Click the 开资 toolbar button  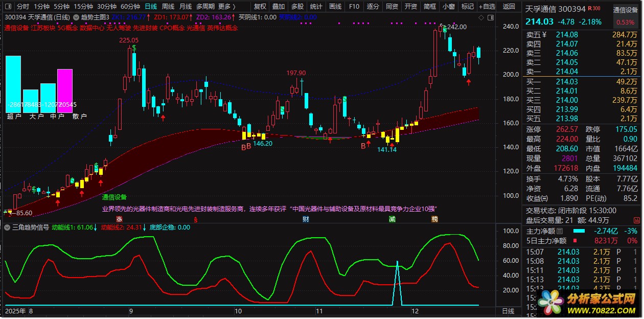point(411,7)
